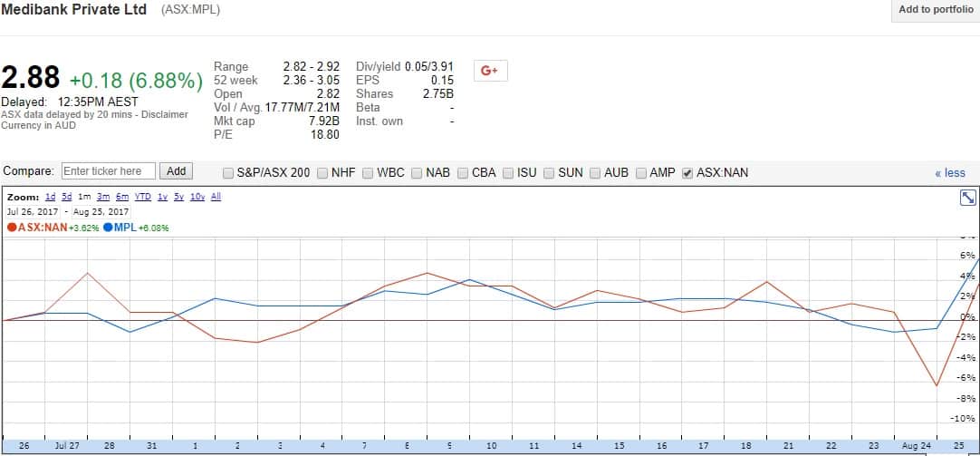Set chart zoom to 5d
This screenshot has width=980, height=456.
point(66,197)
